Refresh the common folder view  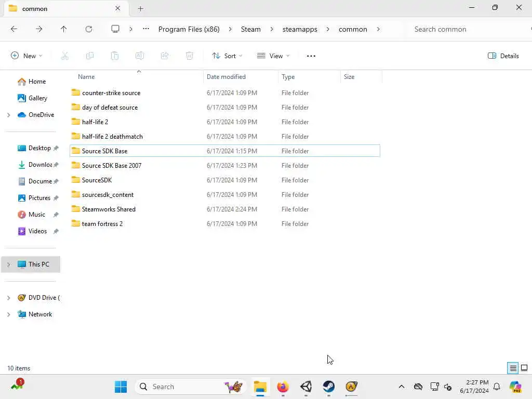pyautogui.click(x=89, y=29)
